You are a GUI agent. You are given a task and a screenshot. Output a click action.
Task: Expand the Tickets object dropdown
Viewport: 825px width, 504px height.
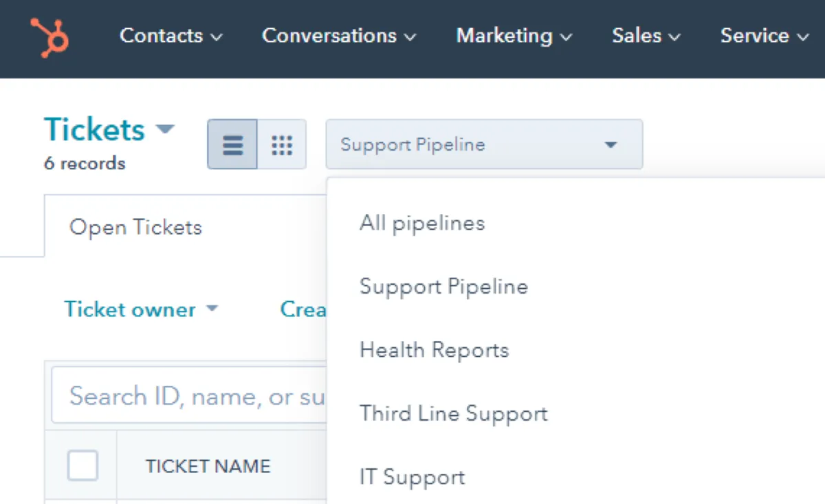pyautogui.click(x=109, y=129)
